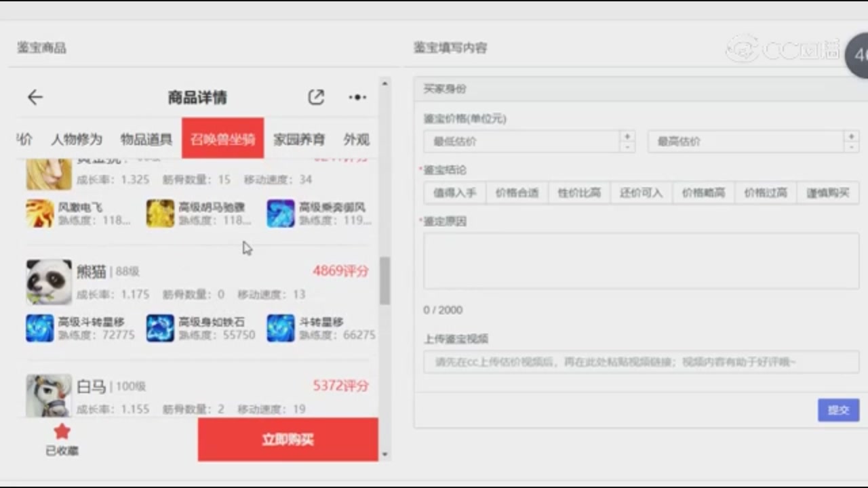This screenshot has width=868, height=488.
Task: Select the 风激电飞 skill icon
Action: click(40, 213)
